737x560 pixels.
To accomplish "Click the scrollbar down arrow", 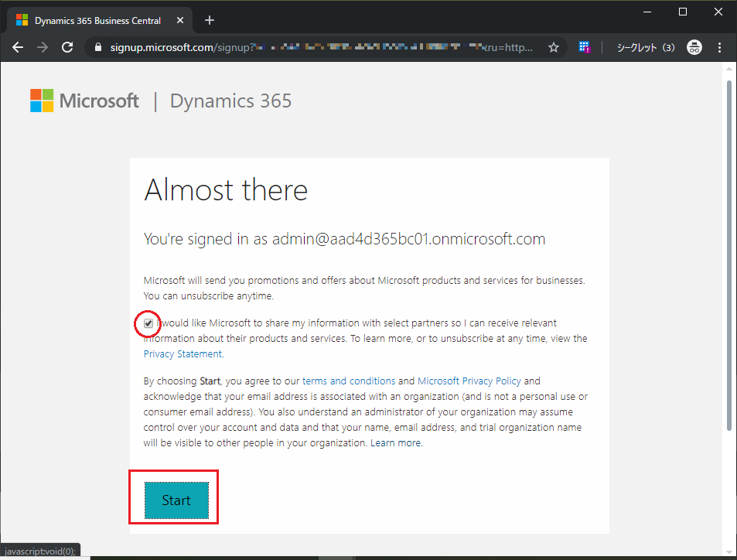I will pos(728,552).
